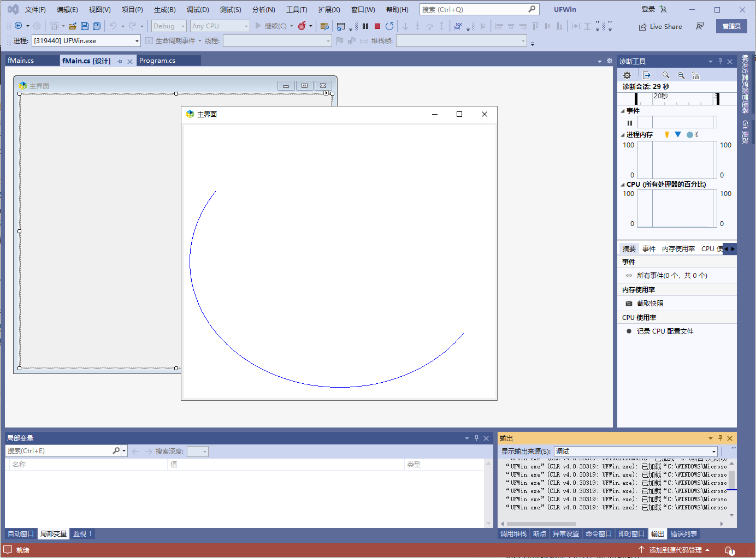Open the 工具(T) menu
This screenshot has height=558, width=756.
tap(297, 9)
